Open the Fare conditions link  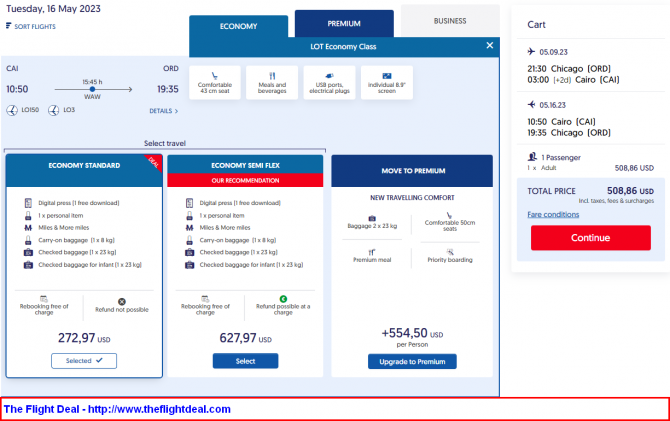[553, 215]
